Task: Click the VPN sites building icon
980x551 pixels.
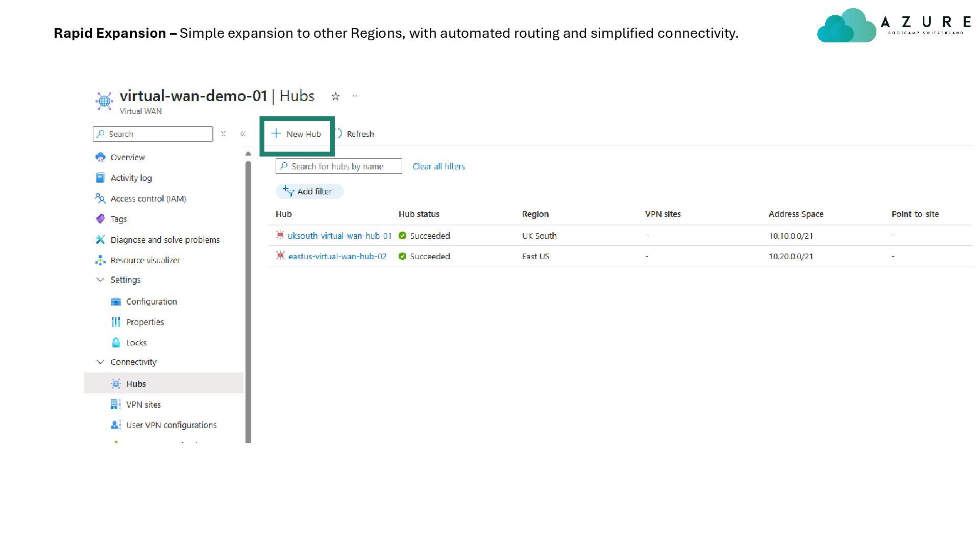Action: pyautogui.click(x=116, y=404)
